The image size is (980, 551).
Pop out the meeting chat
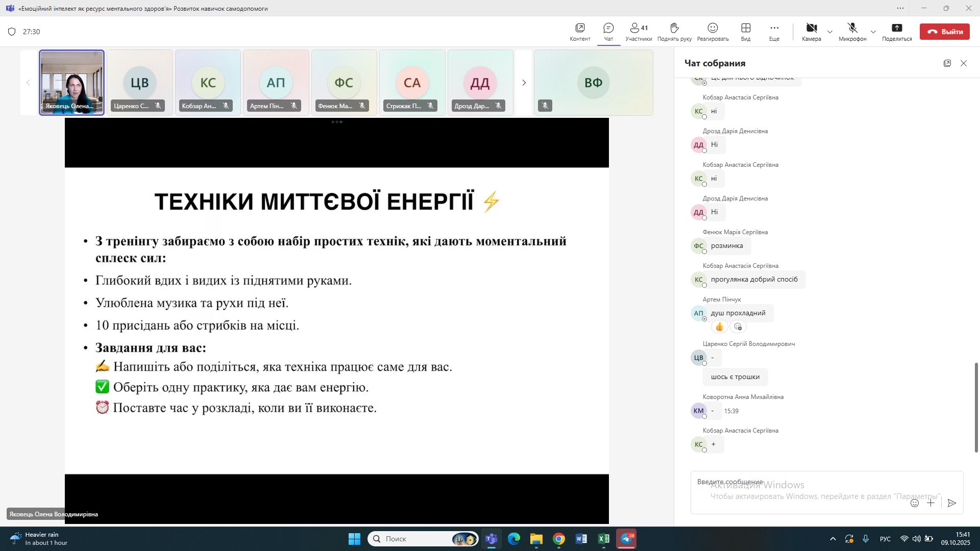(x=947, y=63)
